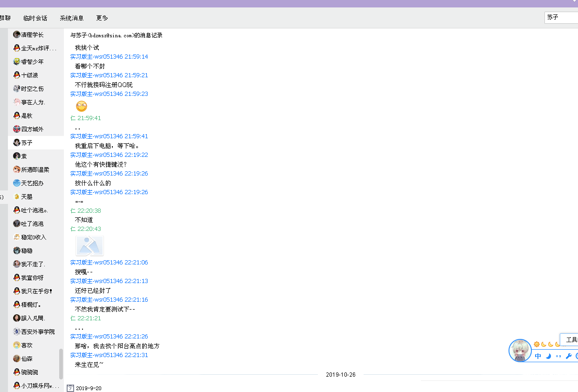The image size is (578, 392).
Task: Click message text 我挨个试
Action: (87, 47)
